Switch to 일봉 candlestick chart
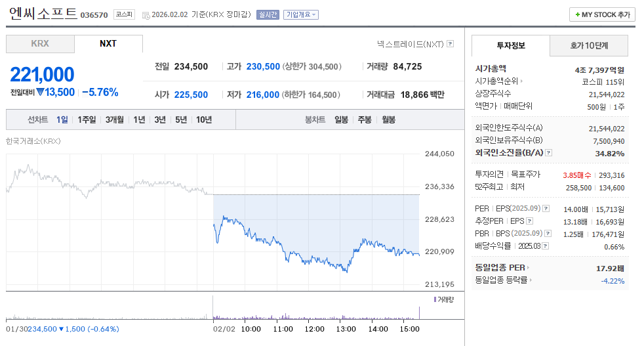This screenshot has width=644, height=346. 341,119
